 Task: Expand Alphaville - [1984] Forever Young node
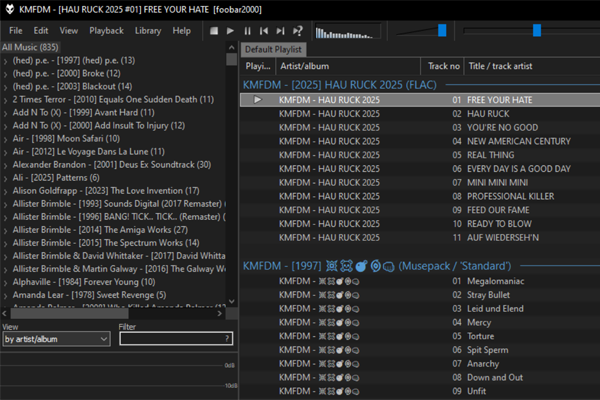point(5,282)
